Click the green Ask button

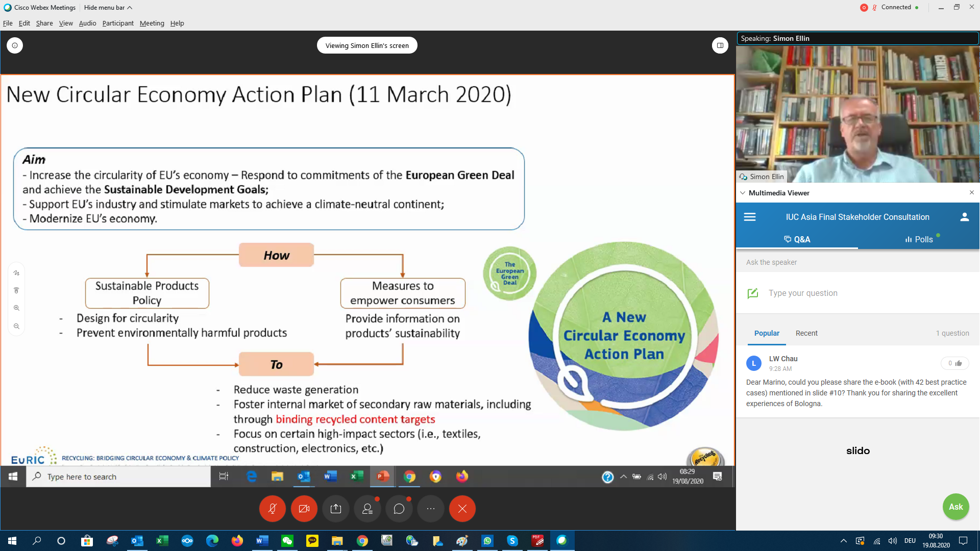point(955,507)
